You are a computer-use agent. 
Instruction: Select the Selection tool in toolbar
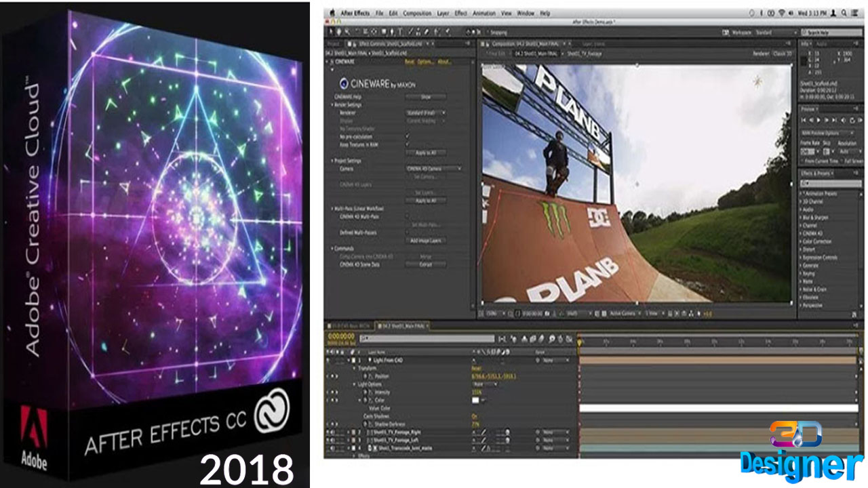pyautogui.click(x=331, y=32)
